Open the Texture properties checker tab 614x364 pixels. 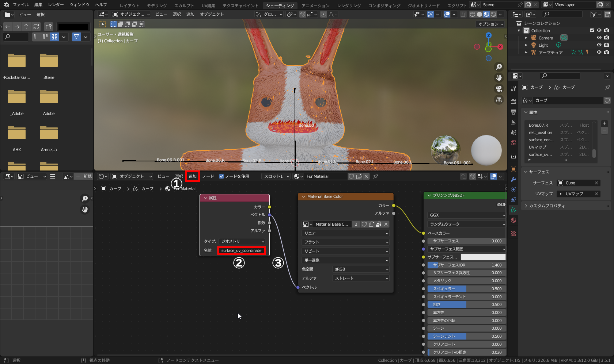click(513, 233)
